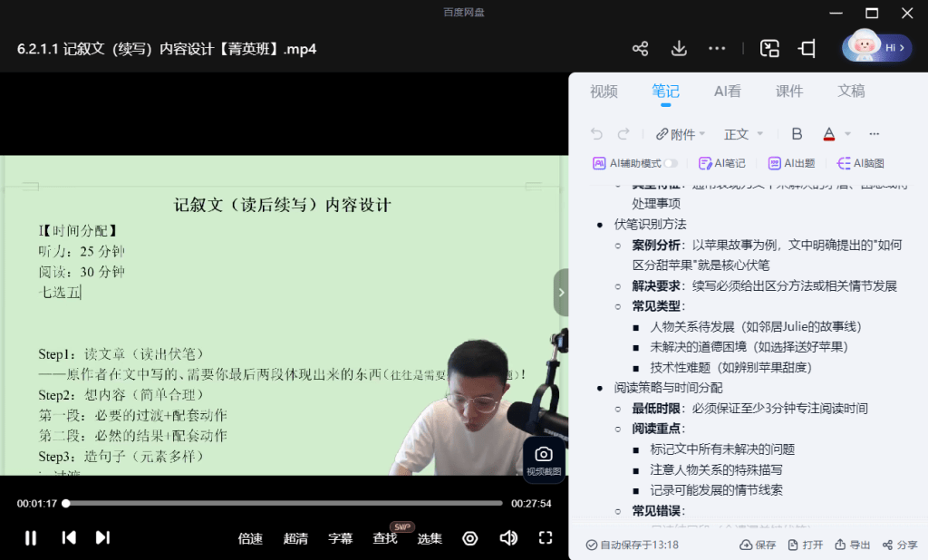Switch to the 文稿 tab
Image resolution: width=928 pixels, height=560 pixels.
(850, 91)
